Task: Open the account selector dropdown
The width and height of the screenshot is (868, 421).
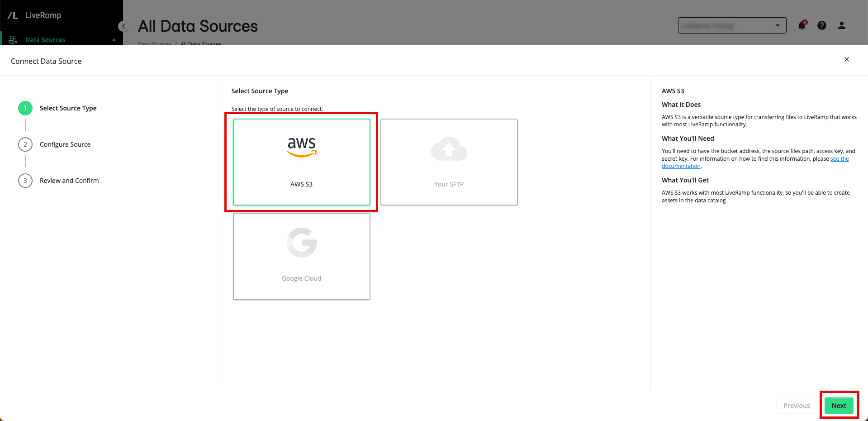Action: 732,25
